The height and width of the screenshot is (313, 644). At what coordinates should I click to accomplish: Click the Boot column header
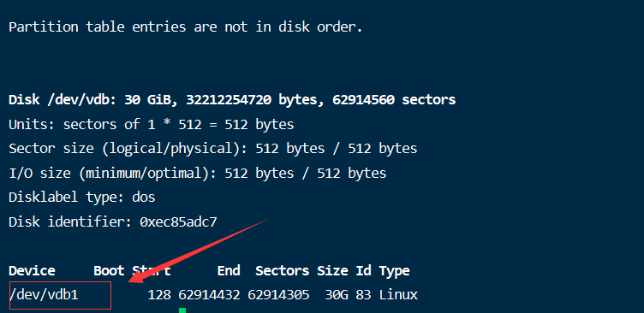pyautogui.click(x=109, y=271)
